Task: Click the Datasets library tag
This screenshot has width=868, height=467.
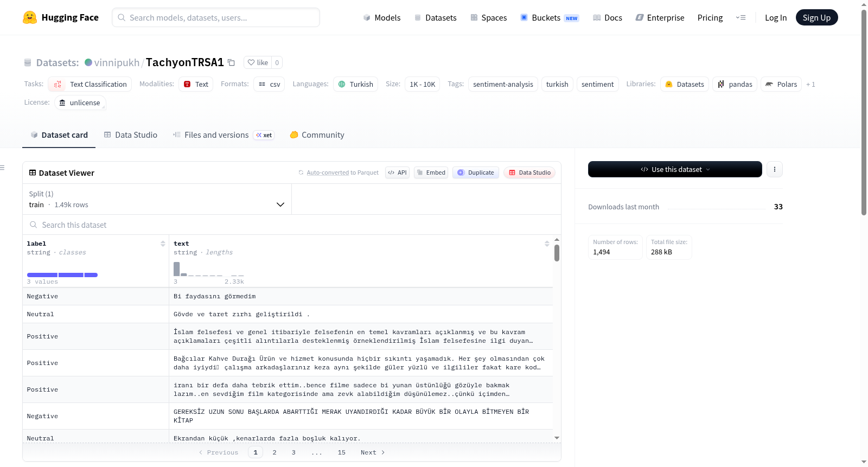Action: (684, 84)
